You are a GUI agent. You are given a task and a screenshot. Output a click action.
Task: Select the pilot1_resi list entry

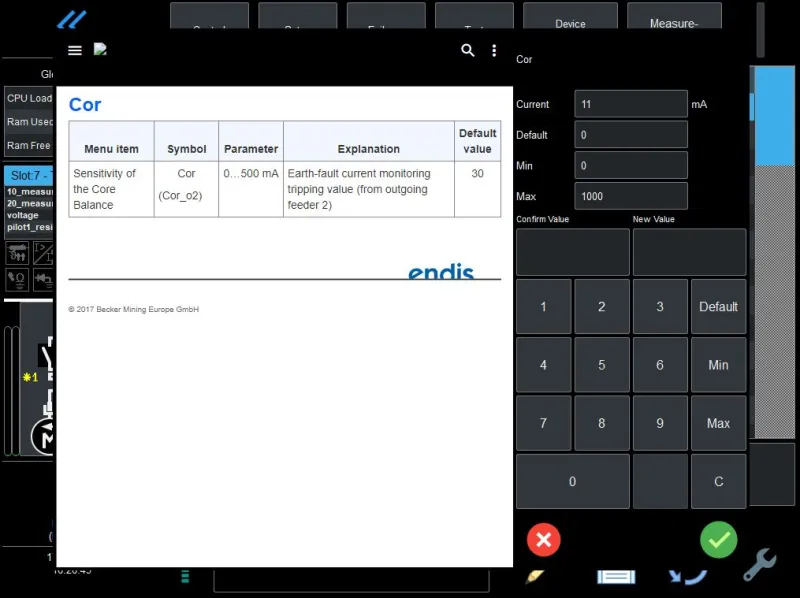pos(30,227)
